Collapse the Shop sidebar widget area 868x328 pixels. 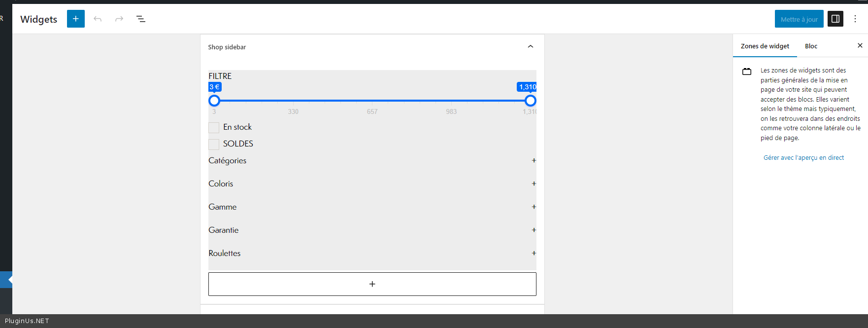coord(531,46)
